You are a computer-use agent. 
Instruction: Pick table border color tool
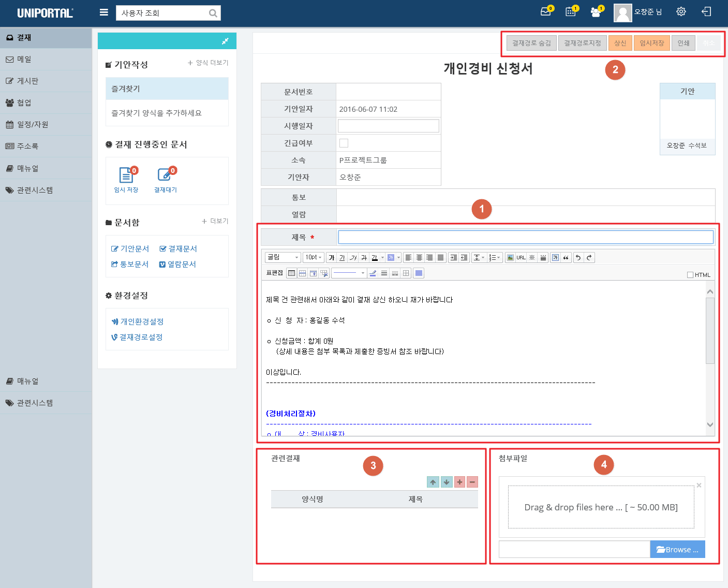[x=373, y=273]
